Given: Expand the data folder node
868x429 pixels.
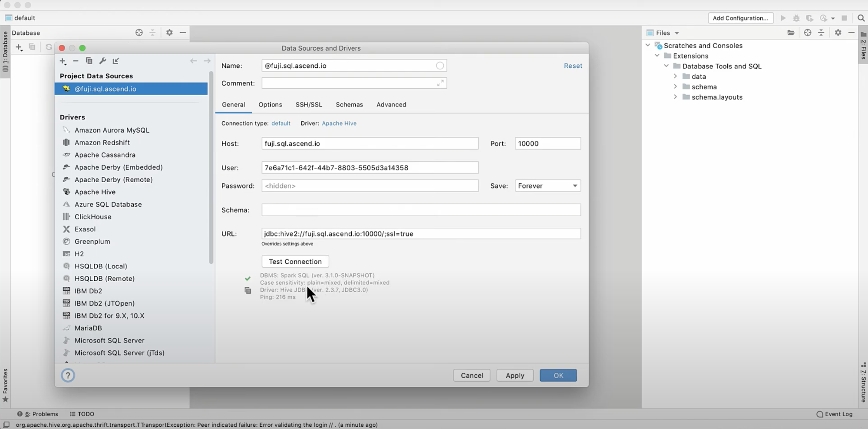Looking at the screenshot, I should pyautogui.click(x=675, y=76).
